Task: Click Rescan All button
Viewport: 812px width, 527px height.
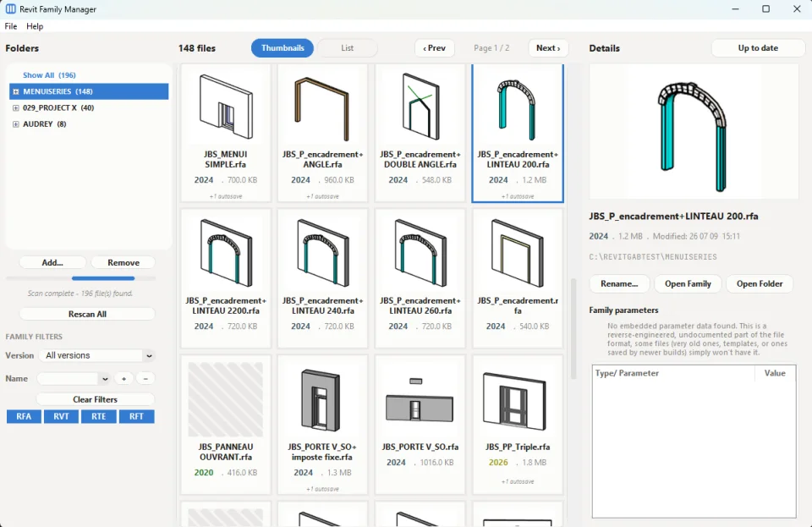Action: (x=87, y=314)
